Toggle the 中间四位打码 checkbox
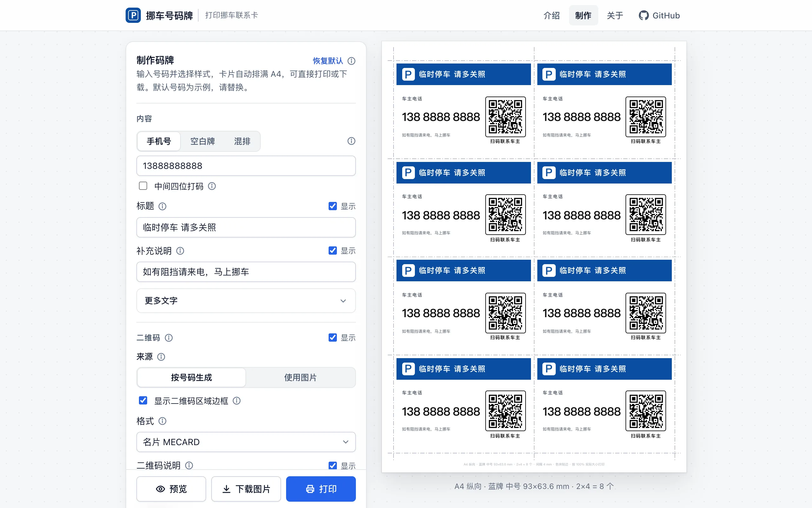This screenshot has width=812, height=508. (143, 186)
